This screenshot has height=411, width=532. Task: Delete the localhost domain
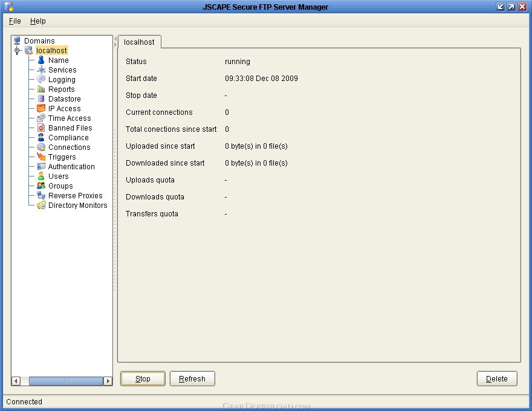[x=497, y=379]
